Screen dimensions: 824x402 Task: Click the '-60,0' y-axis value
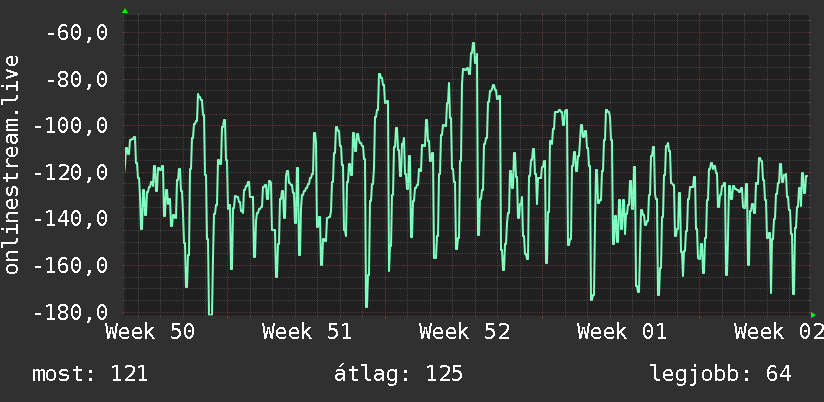(x=77, y=34)
